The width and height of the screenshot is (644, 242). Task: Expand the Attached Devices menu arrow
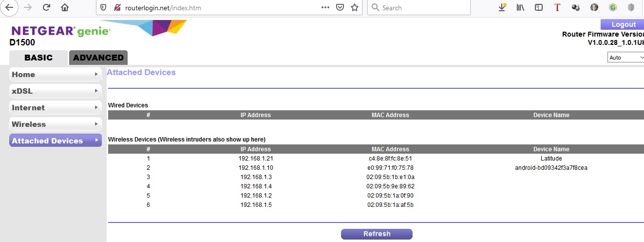tap(96, 141)
